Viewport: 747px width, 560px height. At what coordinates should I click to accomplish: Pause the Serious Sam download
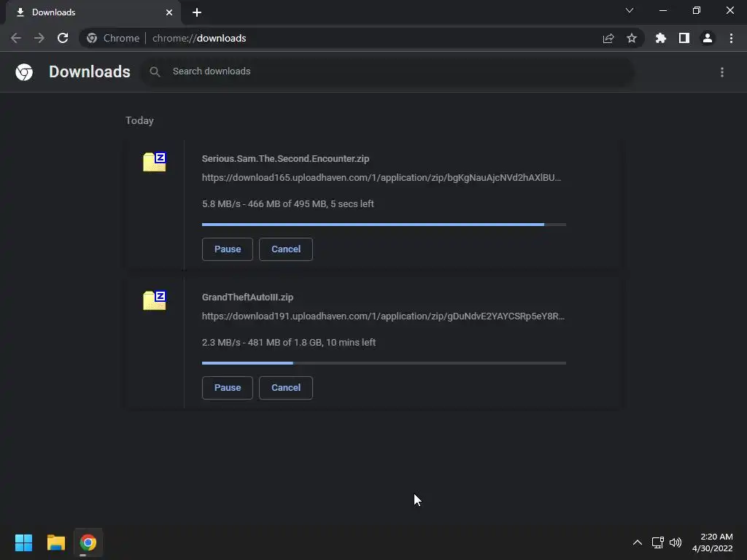[228, 249]
